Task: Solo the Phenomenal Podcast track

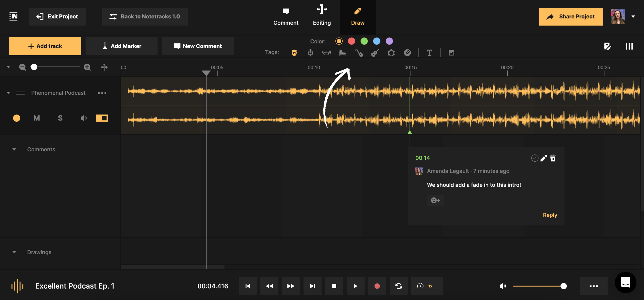Action: 60,118
